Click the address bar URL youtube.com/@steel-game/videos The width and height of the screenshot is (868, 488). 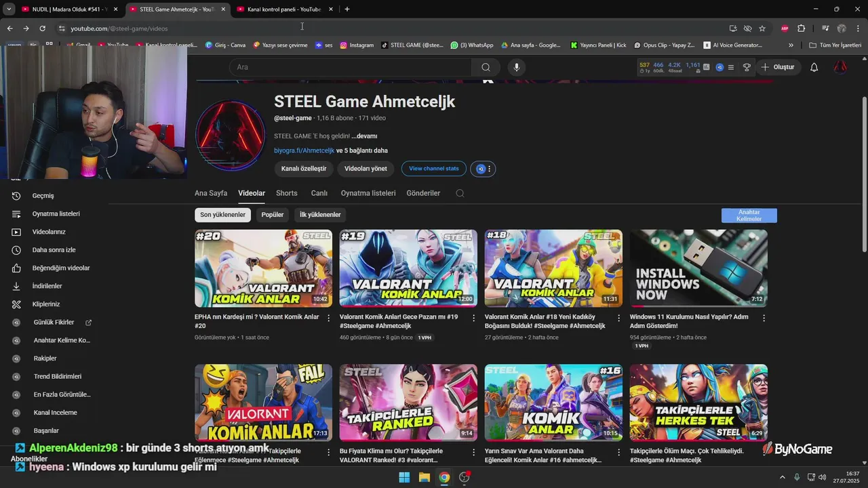[x=119, y=28]
